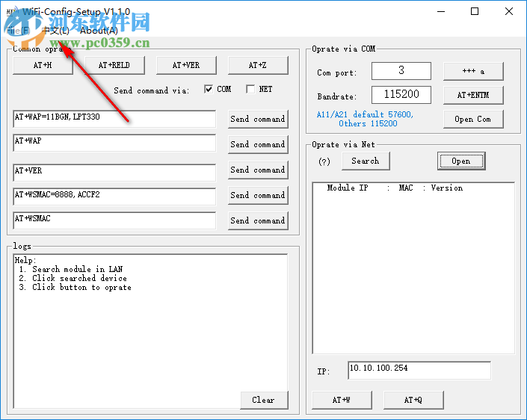The image size is (527, 420).
Task: Focus the AT+WAP command field
Action: (114, 143)
